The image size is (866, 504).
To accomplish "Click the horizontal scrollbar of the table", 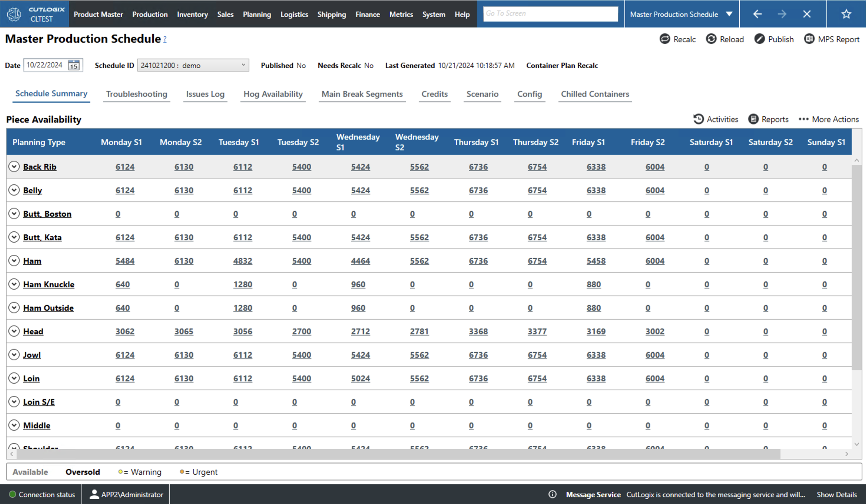I will pyautogui.click(x=399, y=454).
